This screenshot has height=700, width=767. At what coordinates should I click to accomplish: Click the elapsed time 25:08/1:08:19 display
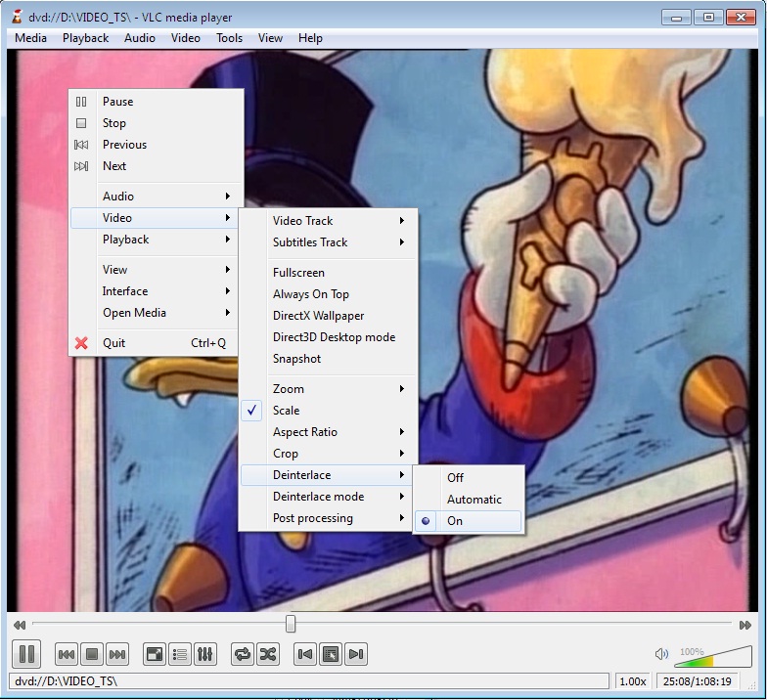pyautogui.click(x=697, y=681)
